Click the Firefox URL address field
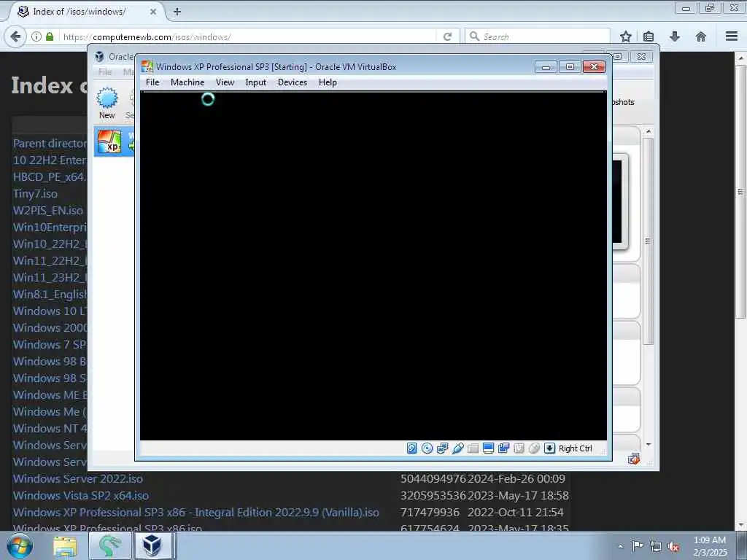 tap(248, 36)
